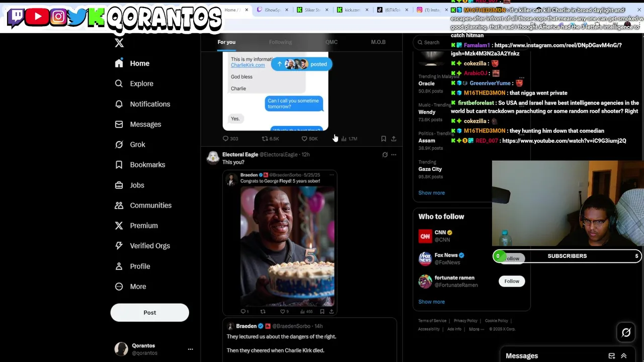The image size is (644, 362).
Task: Open account options next to Qorantos
Action: pos(190,349)
